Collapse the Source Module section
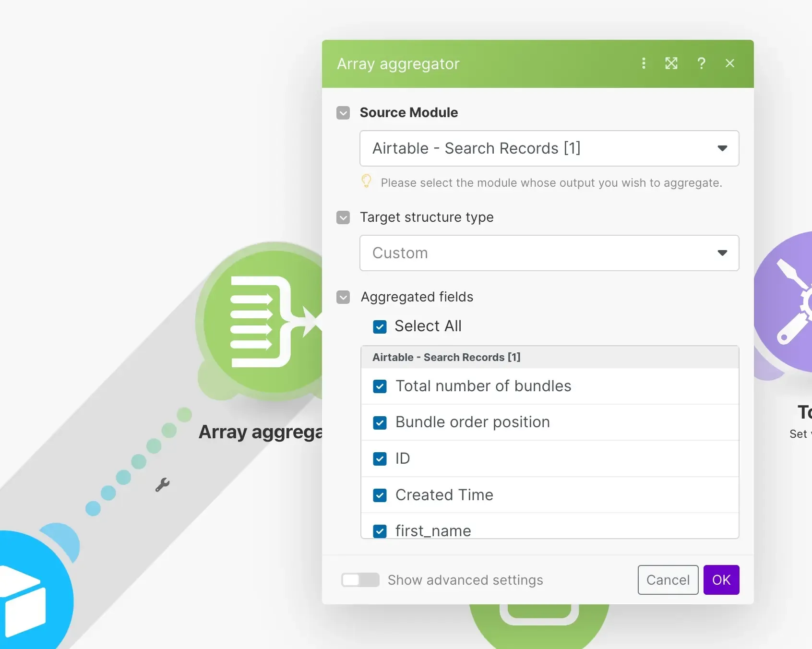 click(x=343, y=113)
